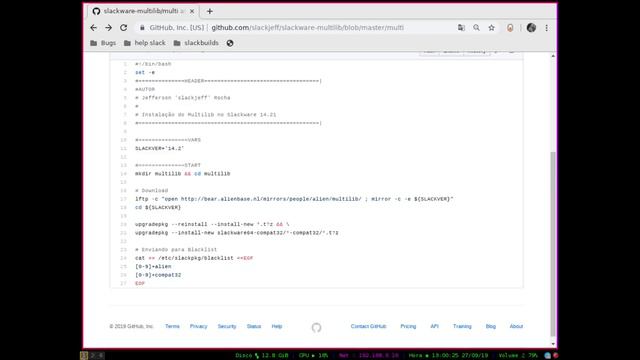Open a new browser tab
The height and width of the screenshot is (360, 640).
209,11
